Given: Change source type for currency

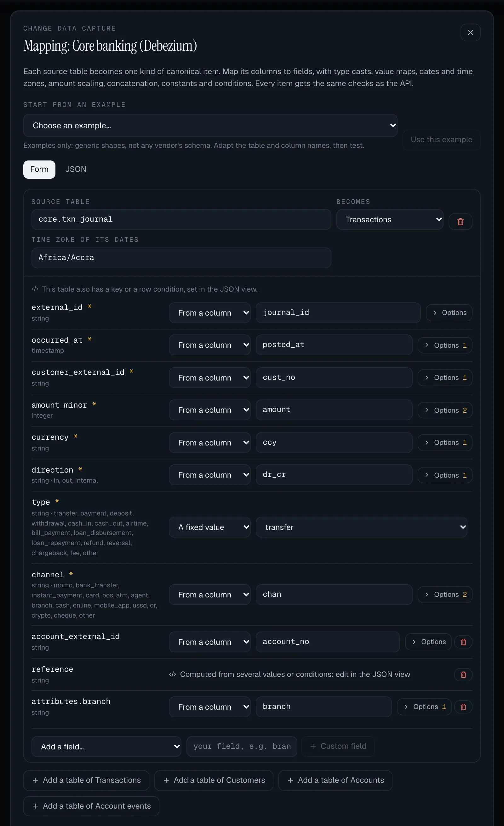Looking at the screenshot, I should coord(209,443).
